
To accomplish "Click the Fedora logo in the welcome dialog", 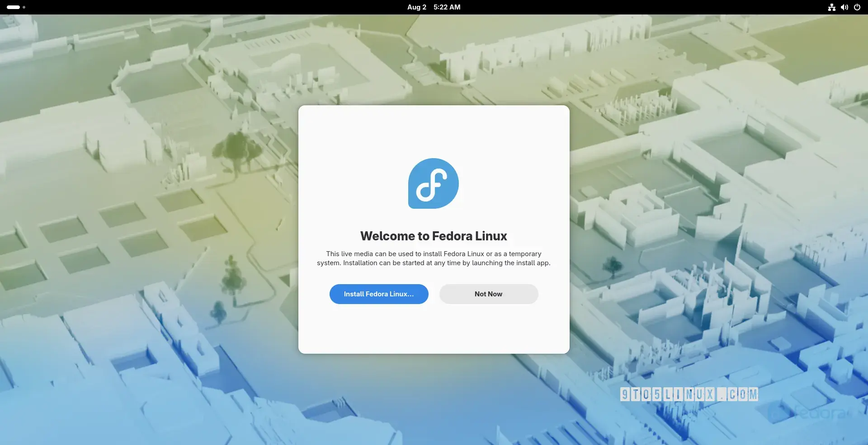I will [x=434, y=183].
